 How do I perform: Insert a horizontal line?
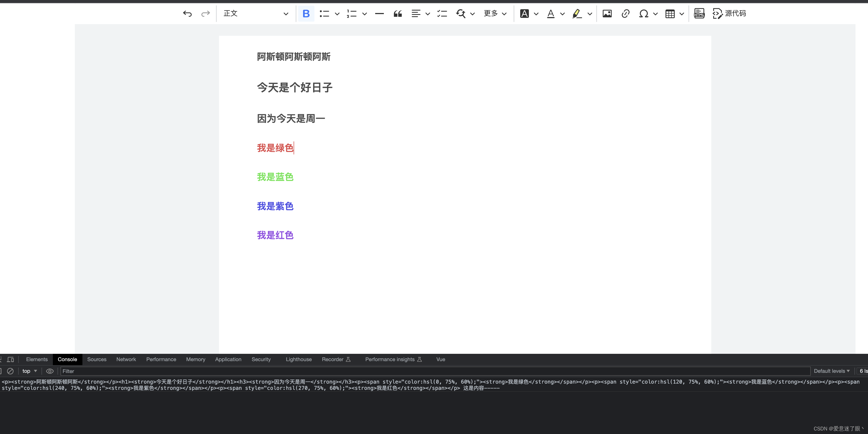tap(380, 14)
